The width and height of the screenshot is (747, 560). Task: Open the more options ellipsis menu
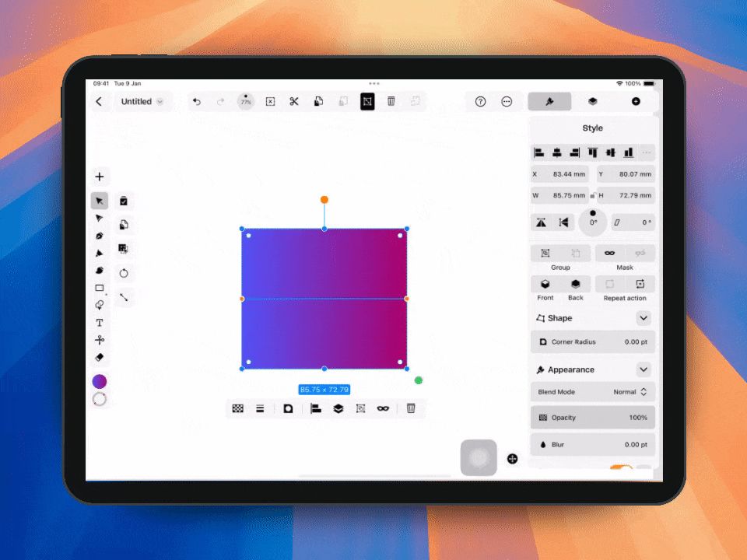tap(507, 101)
